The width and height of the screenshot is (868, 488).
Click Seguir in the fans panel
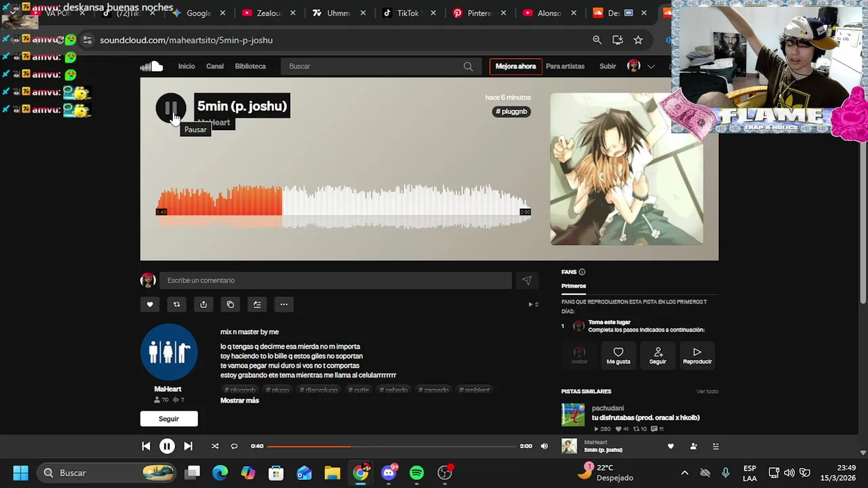(x=658, y=356)
